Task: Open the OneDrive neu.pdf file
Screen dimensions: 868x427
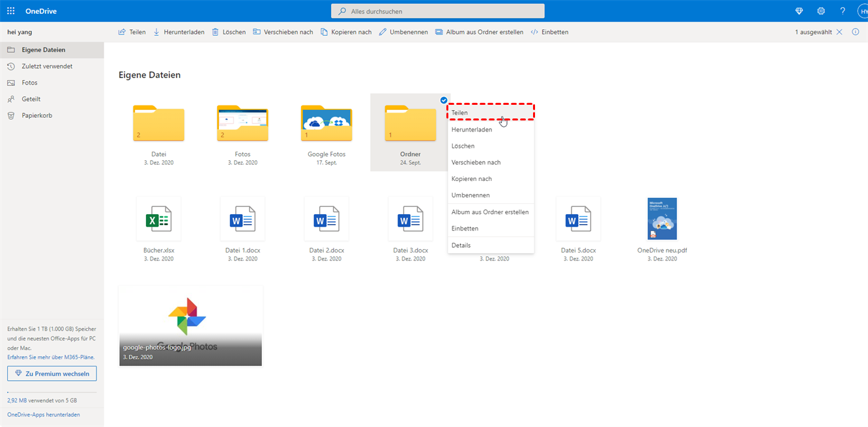Action: click(x=662, y=219)
